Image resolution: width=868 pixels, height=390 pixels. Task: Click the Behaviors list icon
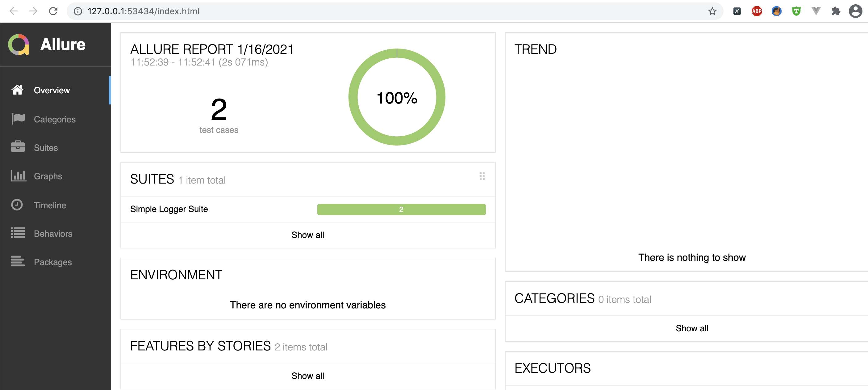click(x=18, y=233)
